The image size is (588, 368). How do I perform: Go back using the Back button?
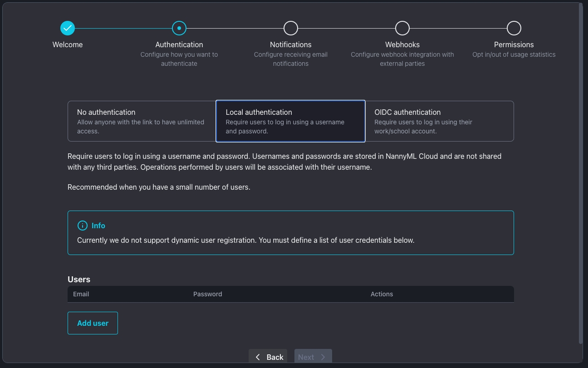coord(269,357)
